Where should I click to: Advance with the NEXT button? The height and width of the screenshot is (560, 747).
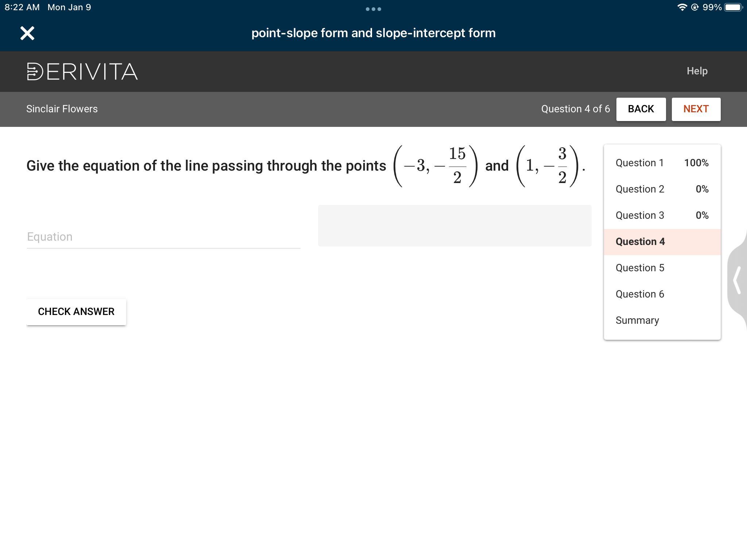696,109
